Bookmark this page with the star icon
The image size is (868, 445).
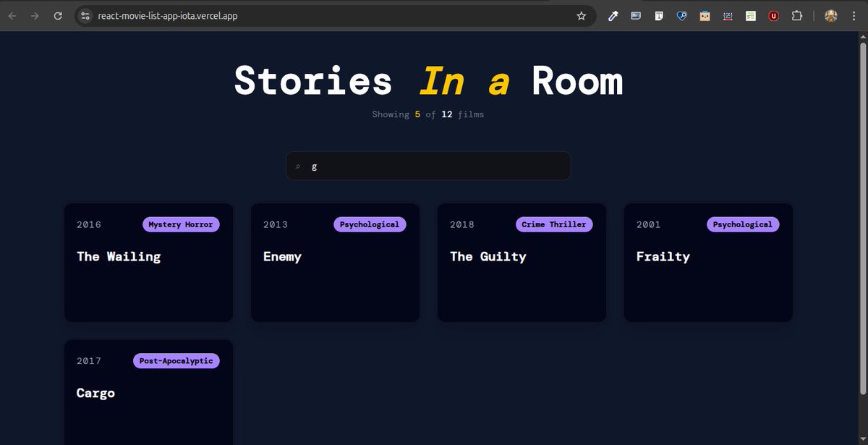pyautogui.click(x=582, y=16)
